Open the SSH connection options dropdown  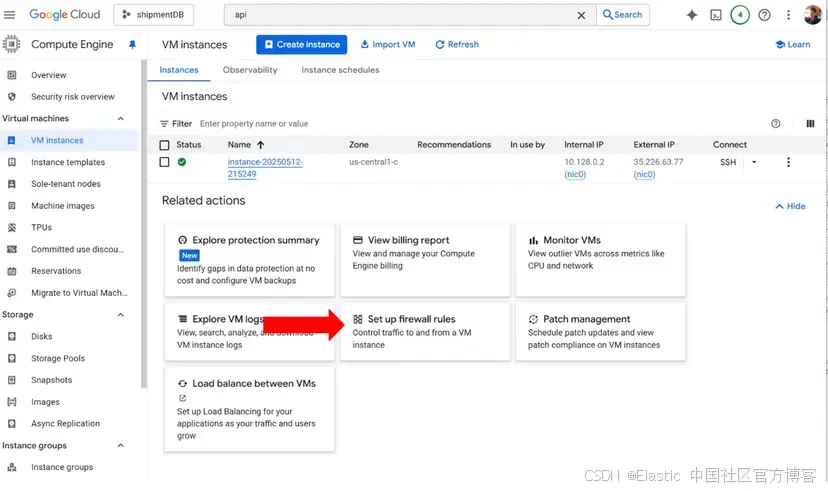(x=754, y=162)
